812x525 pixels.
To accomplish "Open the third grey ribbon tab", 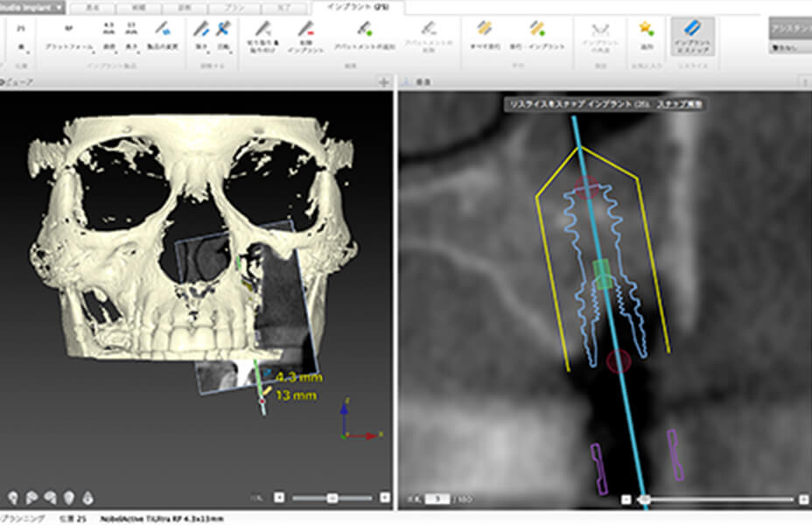I will (x=185, y=8).
